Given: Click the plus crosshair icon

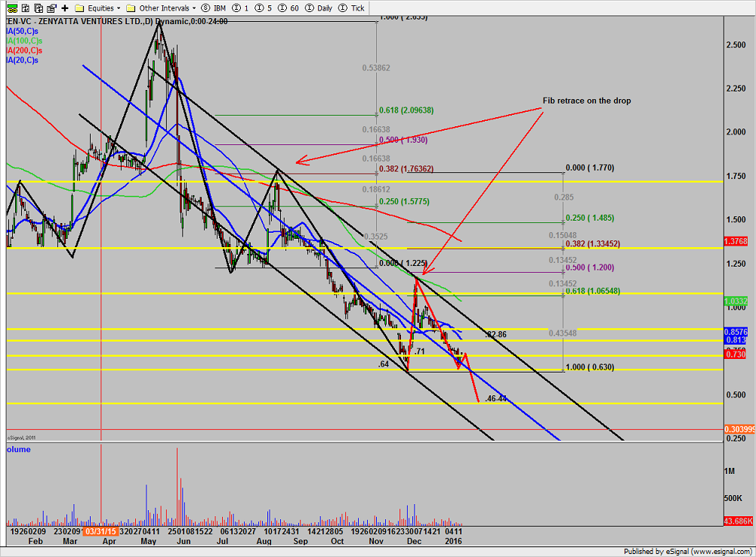Looking at the screenshot, I should [65, 8].
